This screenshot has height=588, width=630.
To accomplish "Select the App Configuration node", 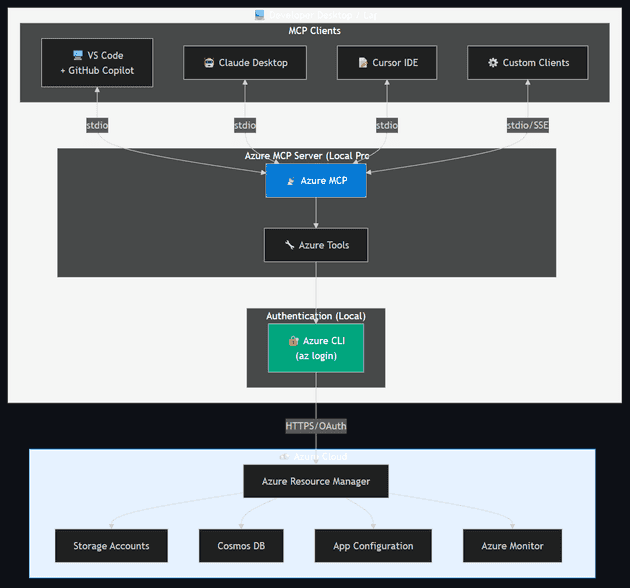I will click(x=373, y=546).
